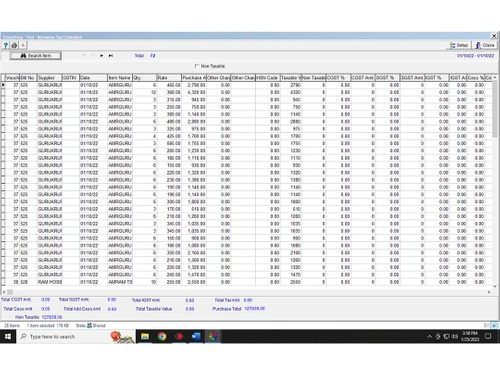
Task: Click the 4,320.00 purchase amount cell
Action: [x=194, y=92]
